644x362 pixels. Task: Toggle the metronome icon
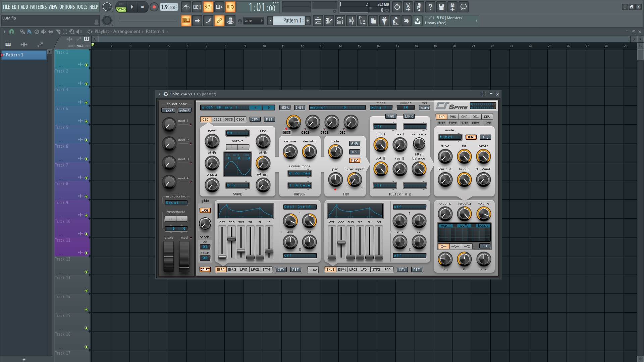tap(186, 7)
